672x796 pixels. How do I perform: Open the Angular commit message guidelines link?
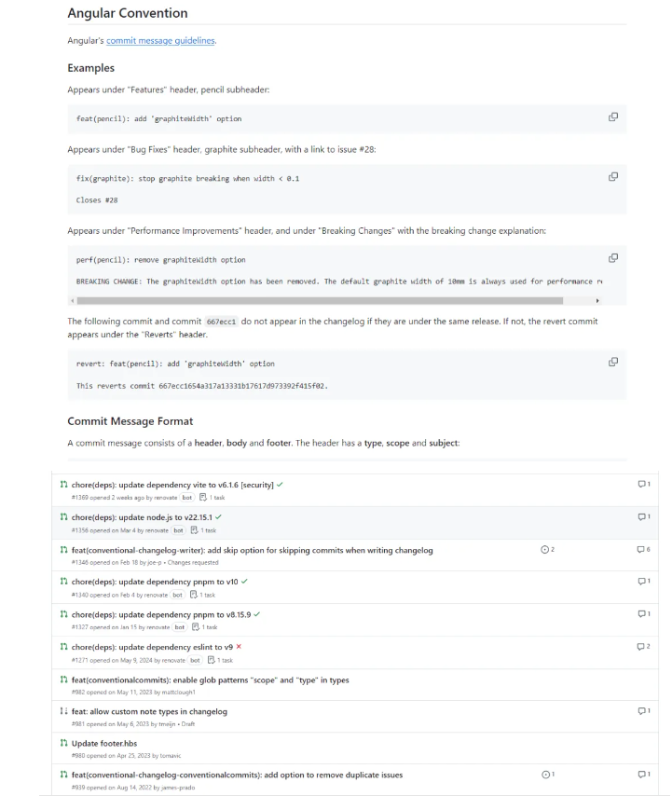[x=160, y=41]
